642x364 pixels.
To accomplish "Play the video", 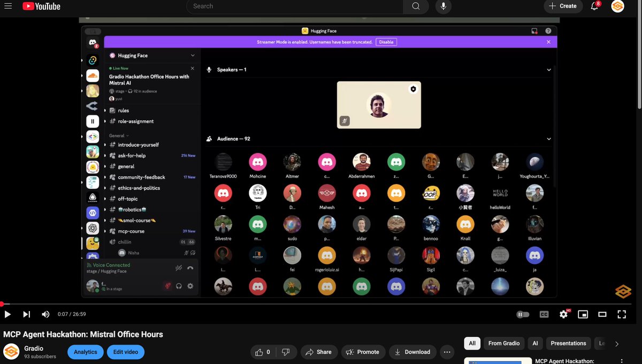I will pyautogui.click(x=7, y=314).
